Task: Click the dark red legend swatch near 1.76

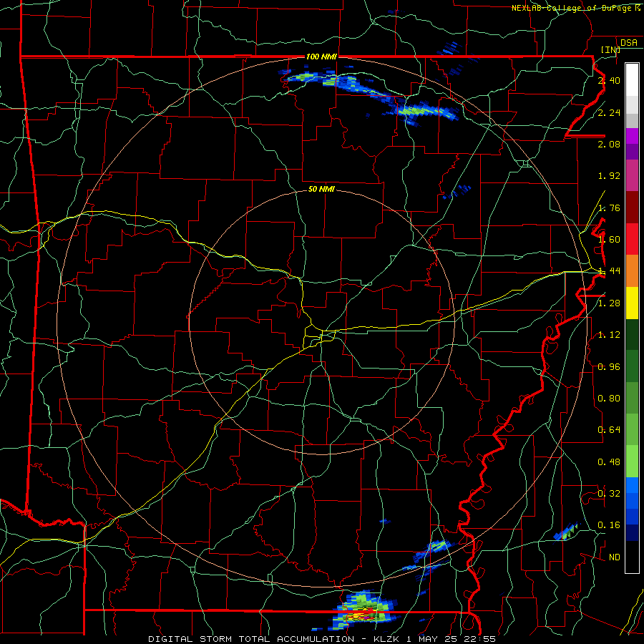Action: [x=632, y=208]
